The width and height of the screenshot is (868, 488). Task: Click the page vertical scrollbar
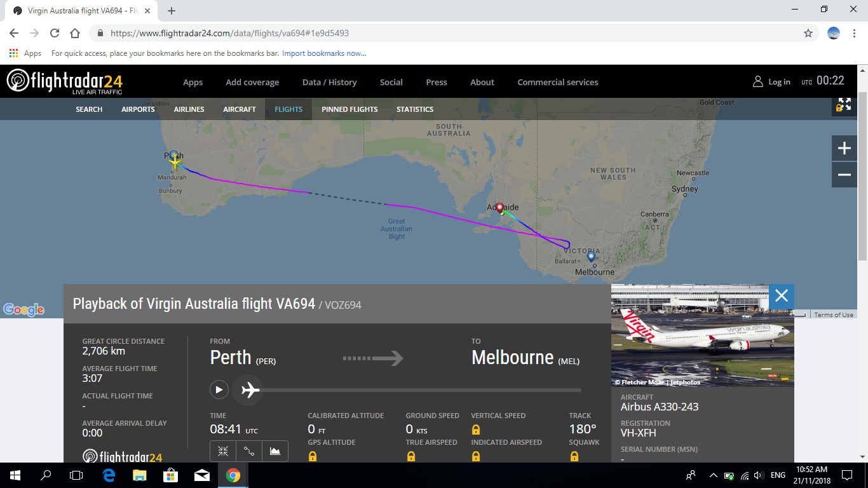(862, 175)
